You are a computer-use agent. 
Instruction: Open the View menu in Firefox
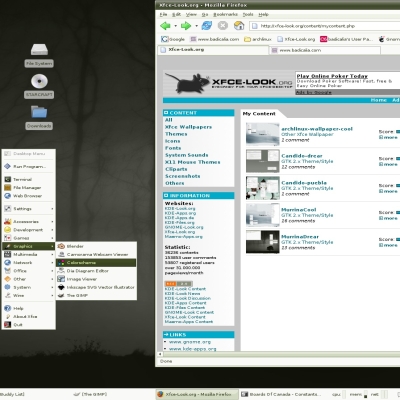pos(191,14)
